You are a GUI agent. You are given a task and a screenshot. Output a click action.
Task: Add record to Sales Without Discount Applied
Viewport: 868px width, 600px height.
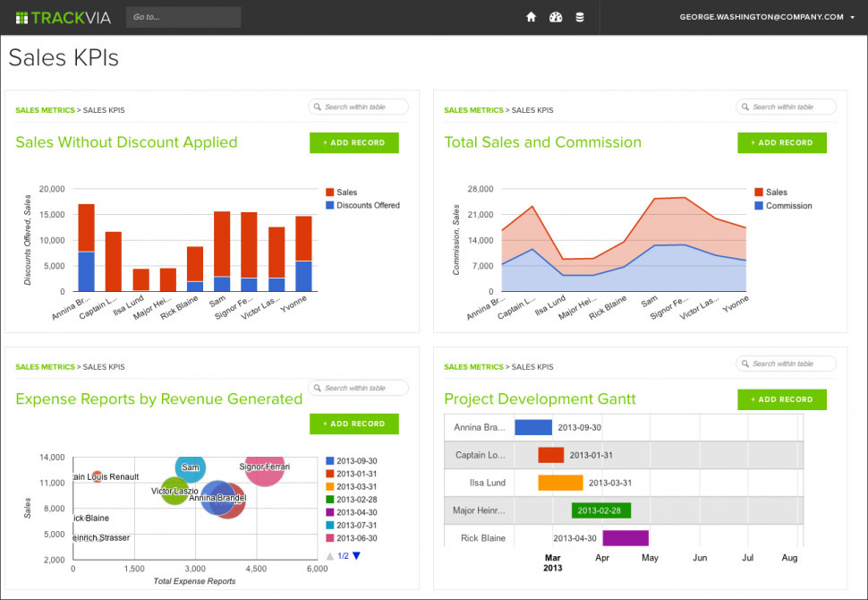point(354,143)
